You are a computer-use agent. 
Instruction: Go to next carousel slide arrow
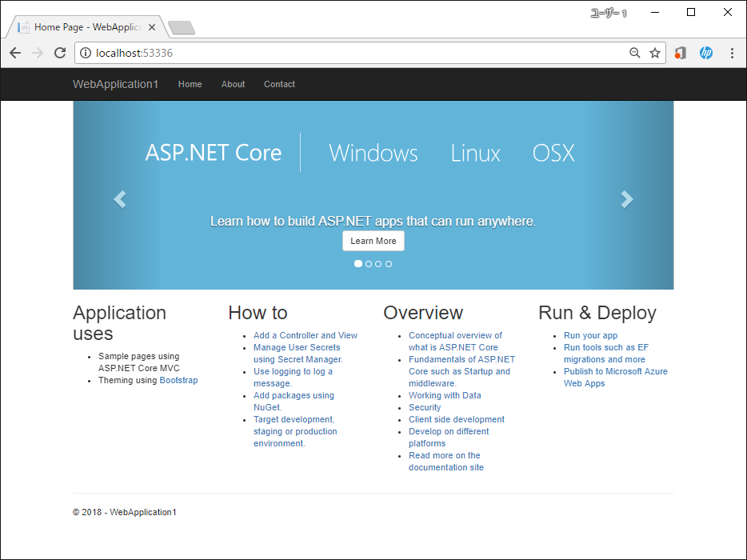tap(627, 199)
